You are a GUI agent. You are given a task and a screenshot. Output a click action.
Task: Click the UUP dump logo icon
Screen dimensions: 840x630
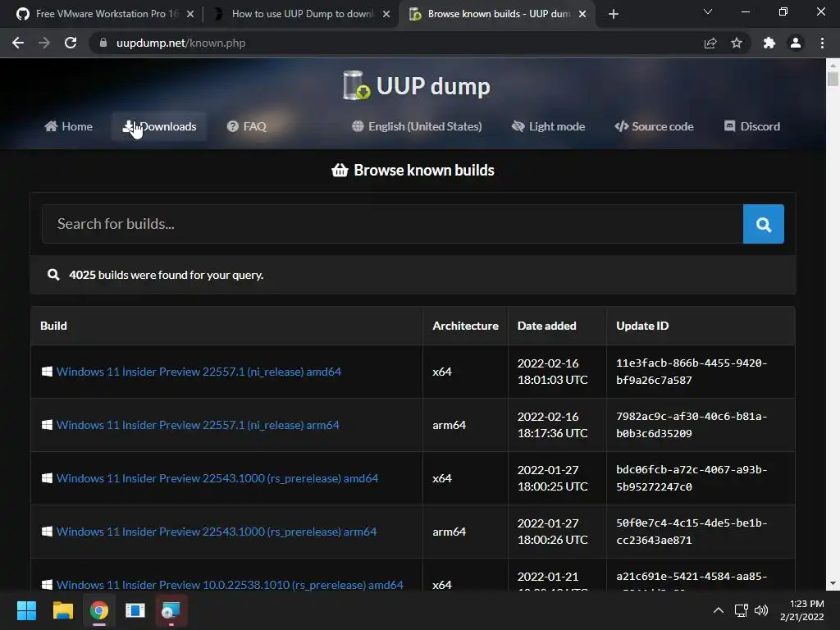[x=356, y=85]
